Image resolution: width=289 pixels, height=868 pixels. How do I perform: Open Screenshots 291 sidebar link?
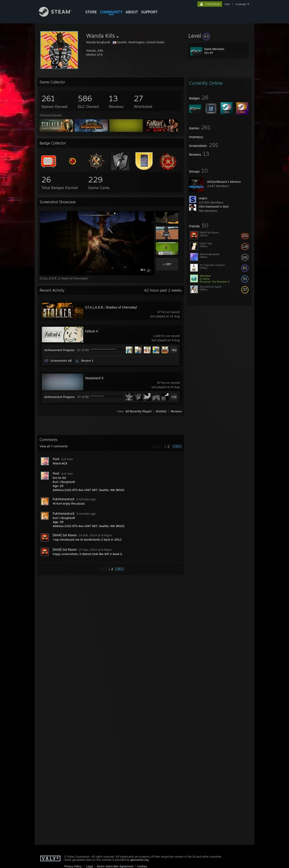coord(203,145)
